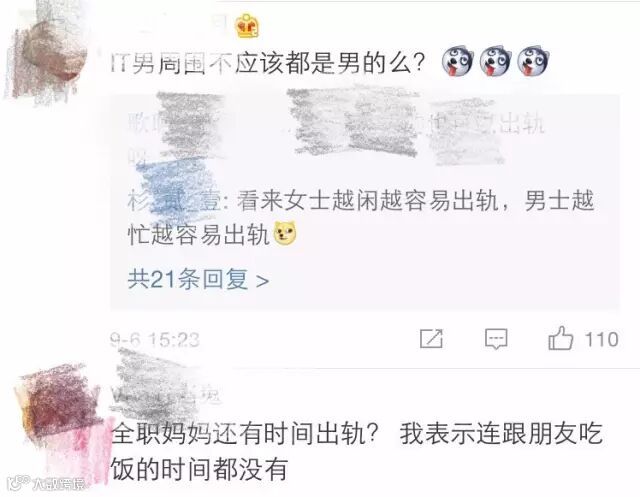
Task: Tap the first husky emoji
Action: coord(458,62)
